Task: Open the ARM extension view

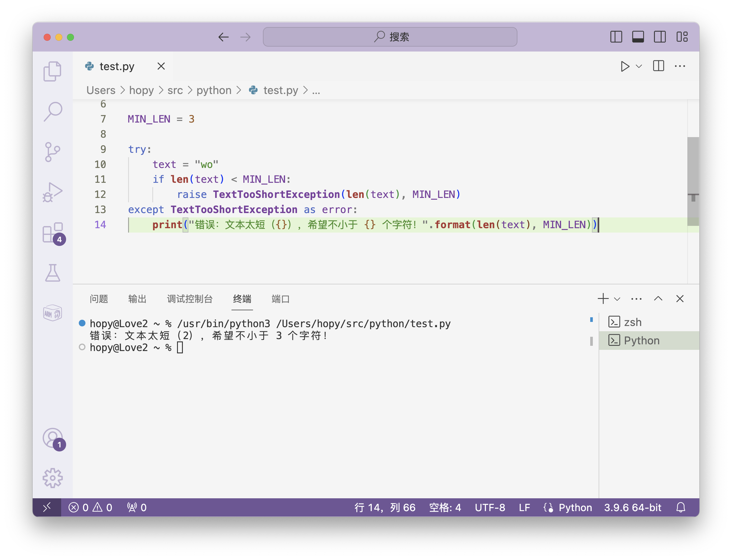Action: coord(52,313)
